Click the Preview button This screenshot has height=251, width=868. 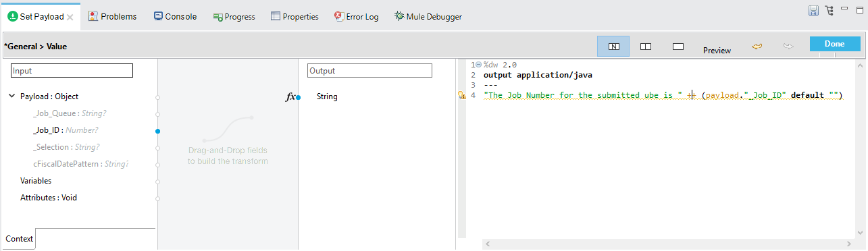[717, 50]
